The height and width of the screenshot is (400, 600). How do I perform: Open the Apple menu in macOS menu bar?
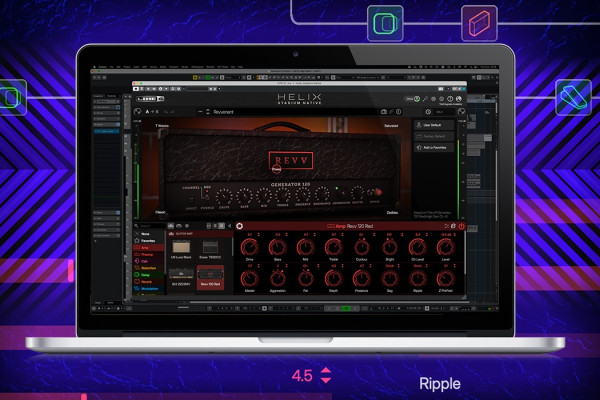[x=95, y=67]
